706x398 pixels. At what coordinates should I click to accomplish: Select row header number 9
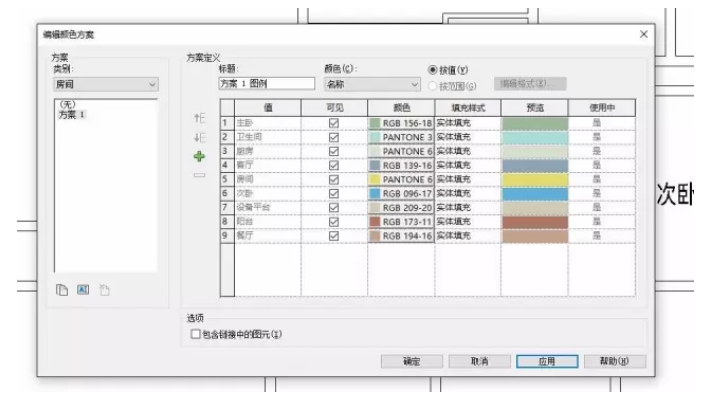(x=227, y=236)
